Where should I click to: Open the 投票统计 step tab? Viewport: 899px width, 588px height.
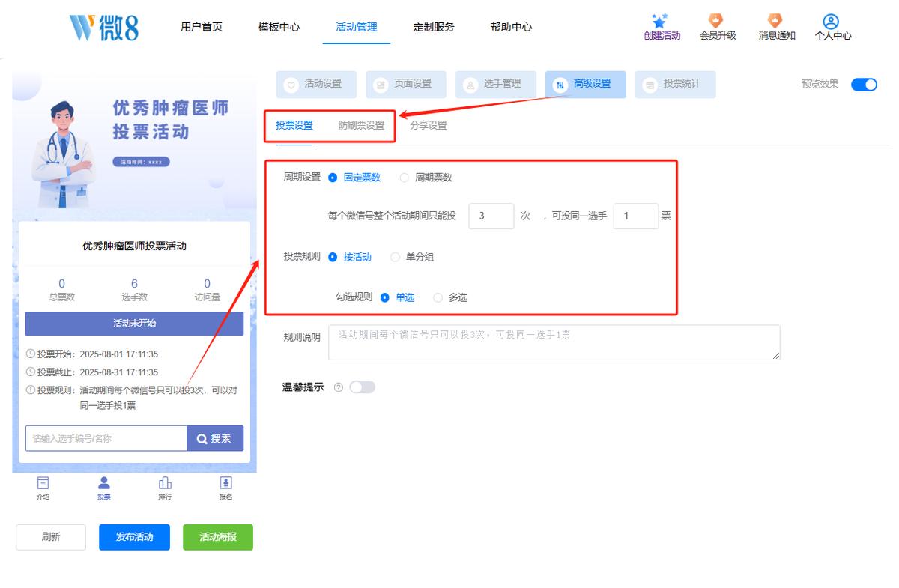676,85
